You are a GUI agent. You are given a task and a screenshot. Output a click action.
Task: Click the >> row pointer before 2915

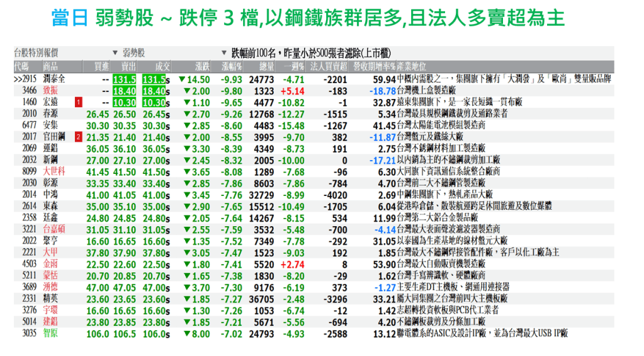[x=18, y=79]
